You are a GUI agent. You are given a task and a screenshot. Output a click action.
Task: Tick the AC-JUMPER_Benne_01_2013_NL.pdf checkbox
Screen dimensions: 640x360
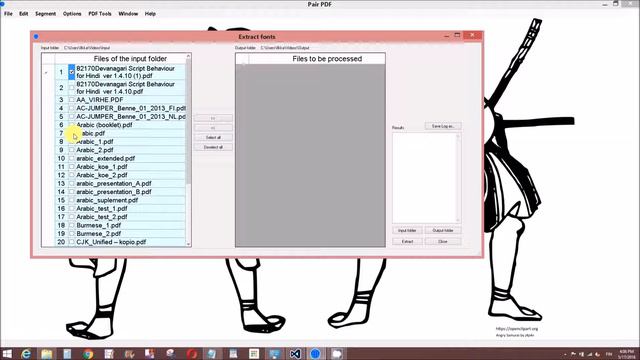point(72,116)
